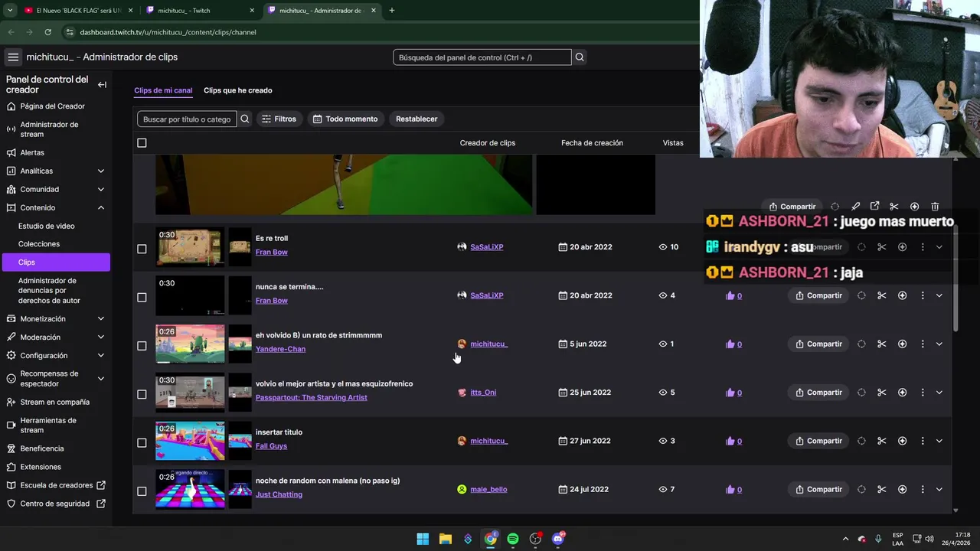Add Yandere-Chan clip to a collection
The height and width of the screenshot is (551, 980).
pos(902,344)
